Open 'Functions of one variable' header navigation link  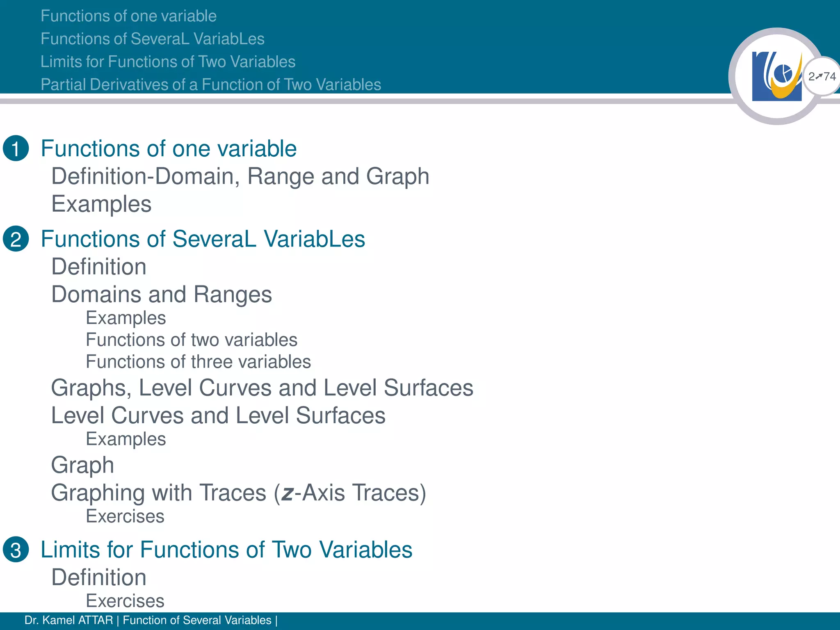[x=128, y=16]
